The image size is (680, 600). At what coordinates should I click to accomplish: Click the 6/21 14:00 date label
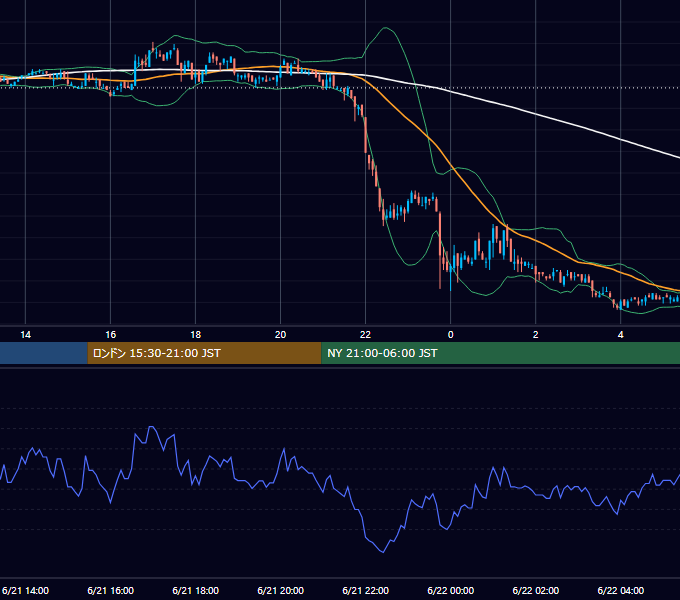point(26,590)
